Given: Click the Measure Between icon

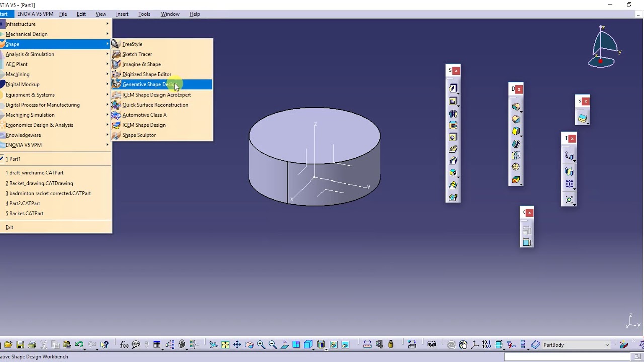Looking at the screenshot, I should [367, 345].
